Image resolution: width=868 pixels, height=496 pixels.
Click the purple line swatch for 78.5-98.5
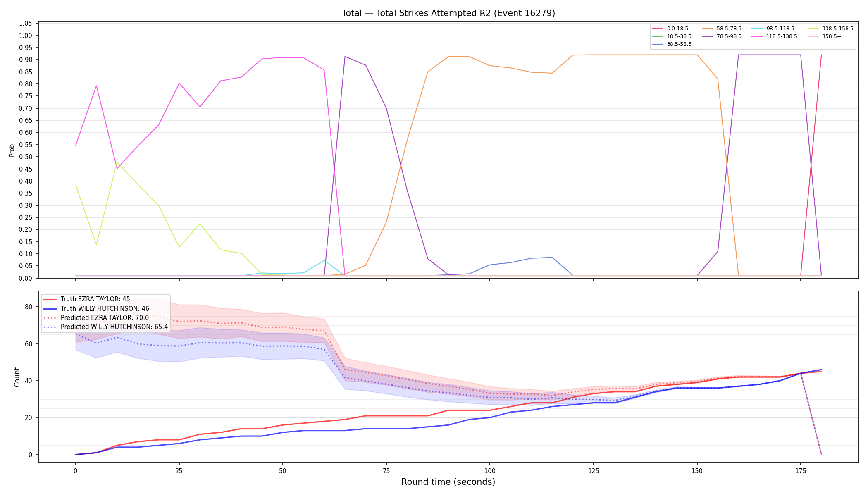[x=707, y=36]
